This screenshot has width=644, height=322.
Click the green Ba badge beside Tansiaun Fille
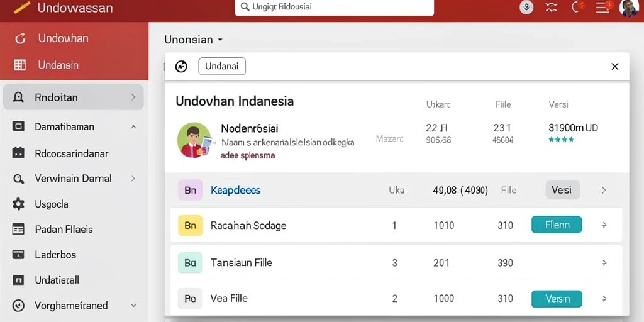(190, 263)
